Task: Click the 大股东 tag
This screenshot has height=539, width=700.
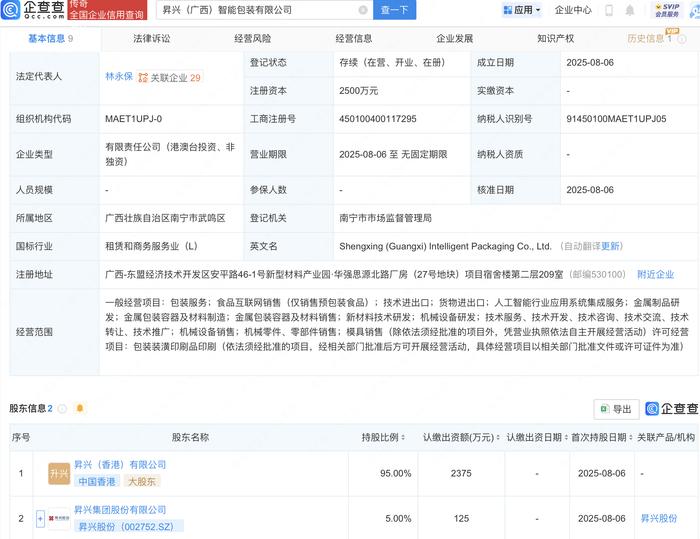Action: point(142,481)
